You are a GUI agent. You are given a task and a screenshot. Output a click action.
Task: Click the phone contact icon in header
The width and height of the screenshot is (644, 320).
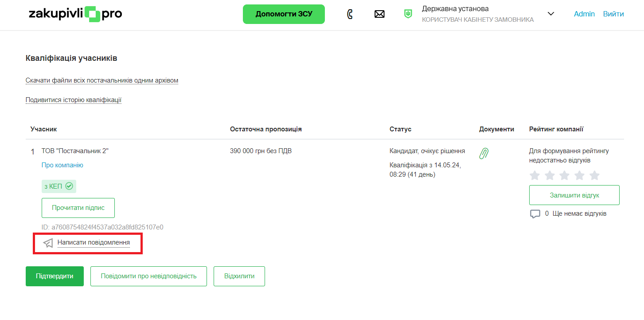(350, 14)
